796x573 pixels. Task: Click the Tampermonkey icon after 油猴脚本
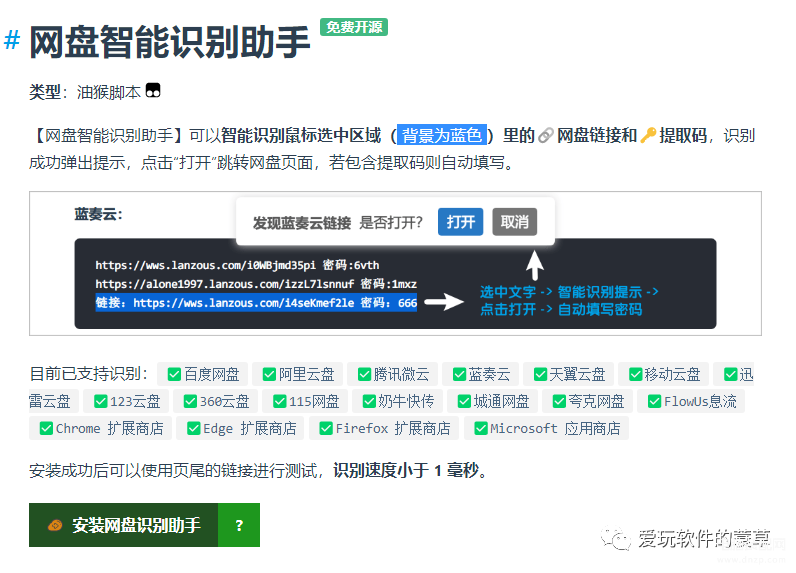pos(153,90)
